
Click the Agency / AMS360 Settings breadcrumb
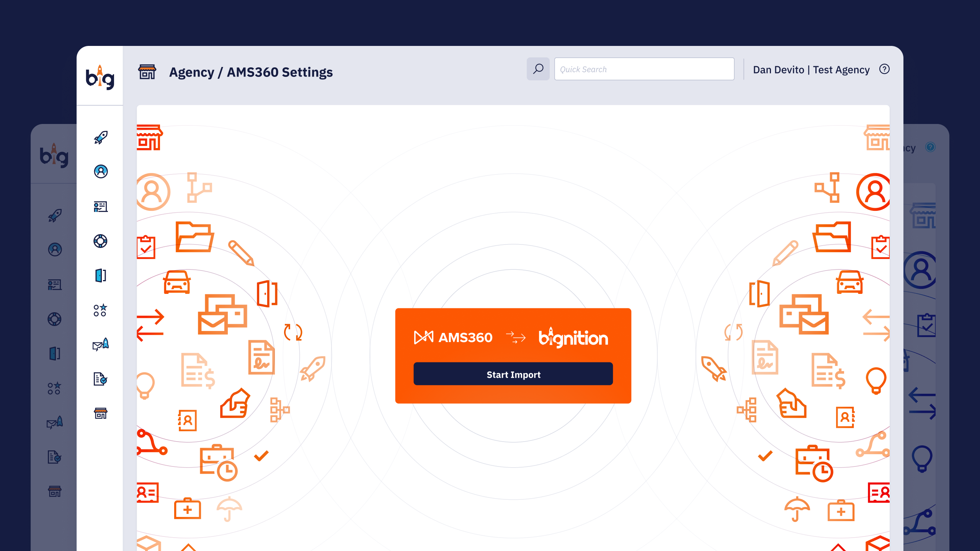pyautogui.click(x=251, y=72)
